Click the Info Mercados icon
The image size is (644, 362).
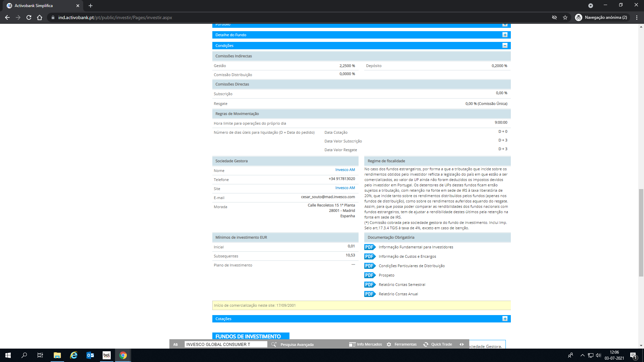pyautogui.click(x=352, y=344)
